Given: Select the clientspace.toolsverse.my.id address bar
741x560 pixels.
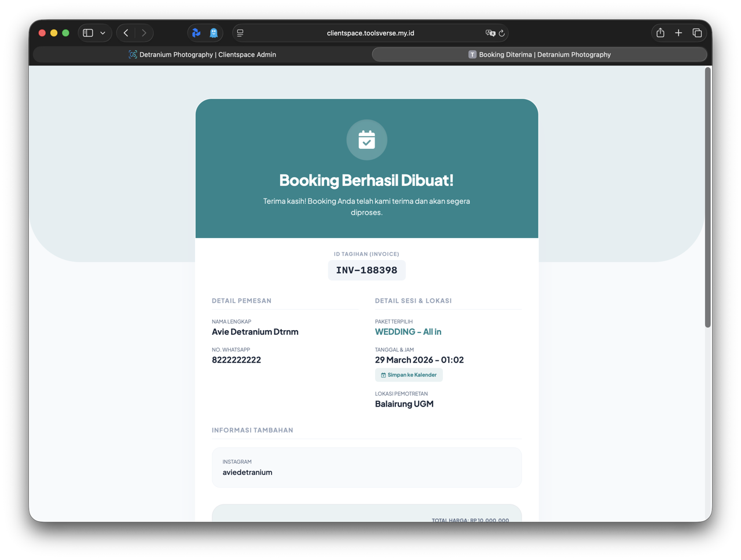Looking at the screenshot, I should tap(370, 33).
